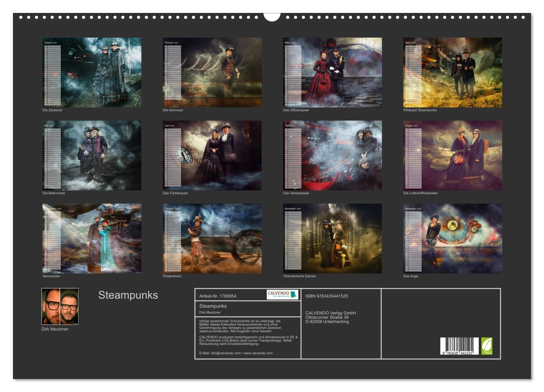
Task: Click the Dirk Meutzner author portrait photo
Action: (x=60, y=307)
